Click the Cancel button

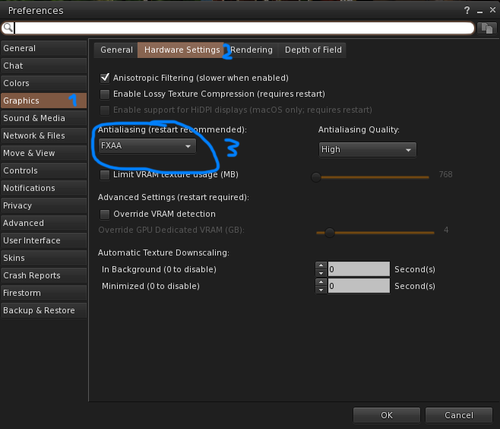tap(459, 415)
